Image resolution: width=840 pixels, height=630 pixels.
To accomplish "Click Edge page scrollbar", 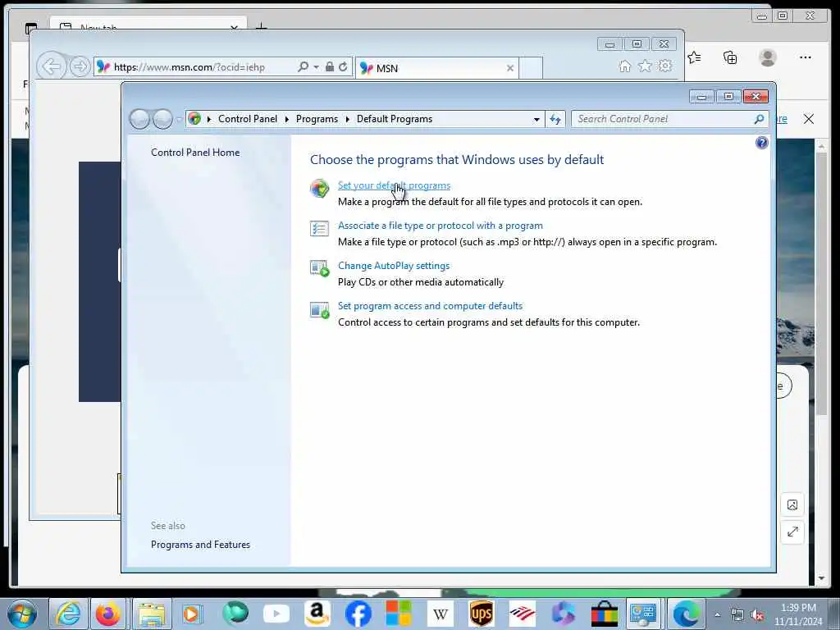I will 822,284.
